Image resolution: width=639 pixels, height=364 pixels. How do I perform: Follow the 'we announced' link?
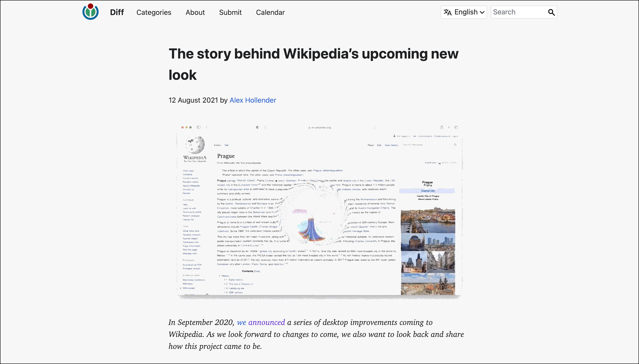261,322
